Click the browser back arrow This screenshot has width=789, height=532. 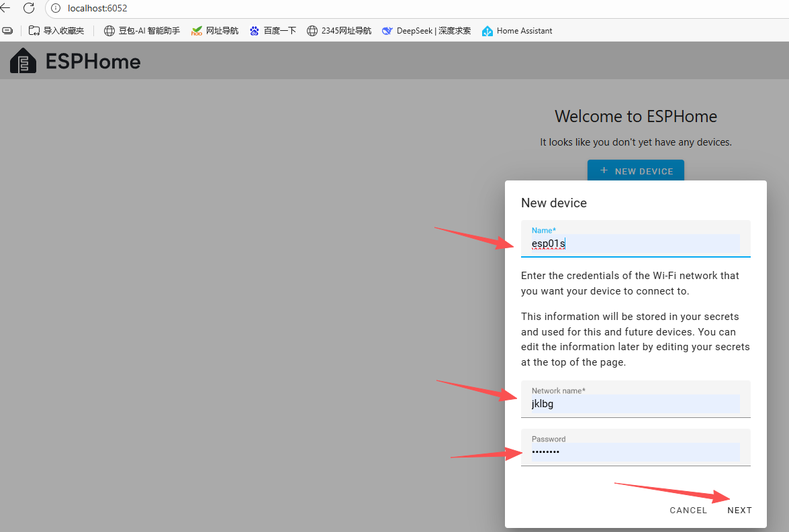(x=5, y=8)
